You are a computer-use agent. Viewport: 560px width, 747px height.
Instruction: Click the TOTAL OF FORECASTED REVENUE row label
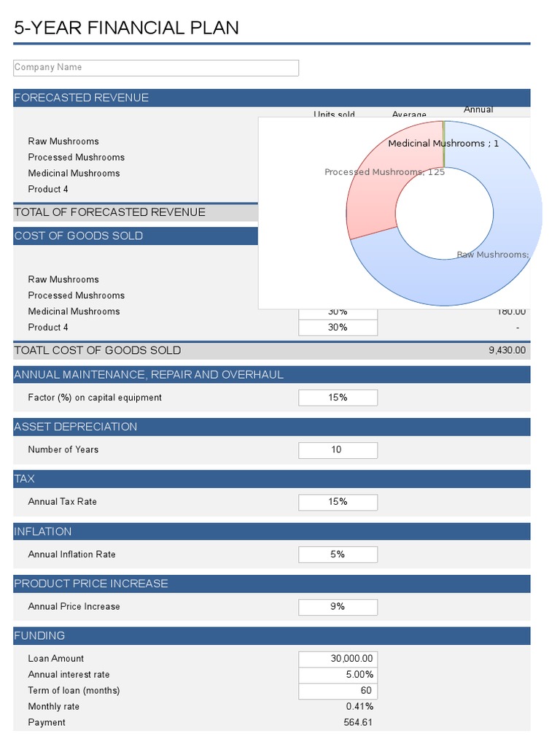pos(110,212)
